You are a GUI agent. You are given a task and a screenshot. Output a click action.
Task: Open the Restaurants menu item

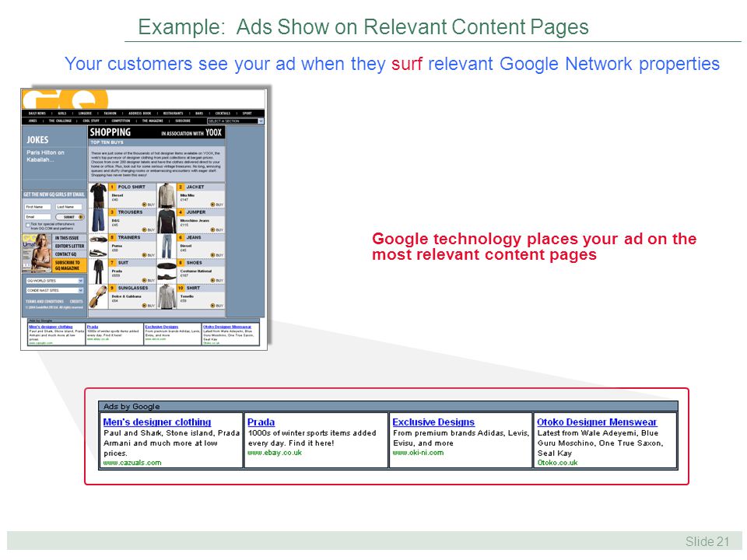pos(173,114)
